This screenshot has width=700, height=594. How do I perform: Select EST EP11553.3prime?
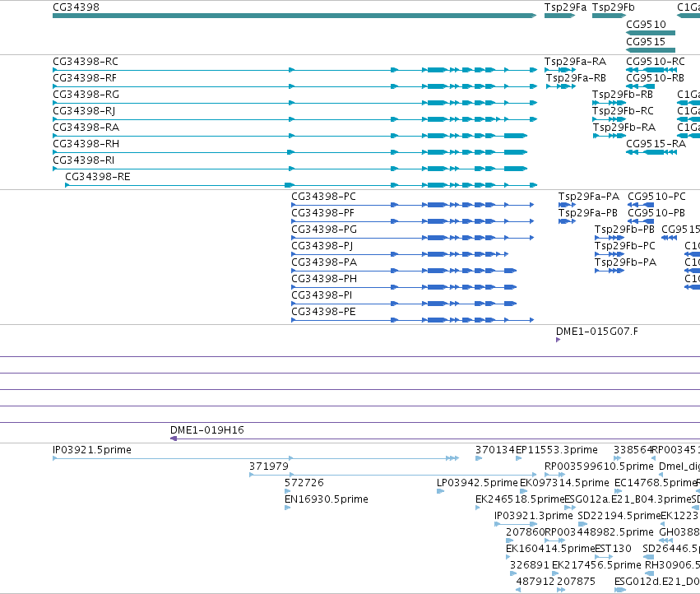click(x=557, y=450)
